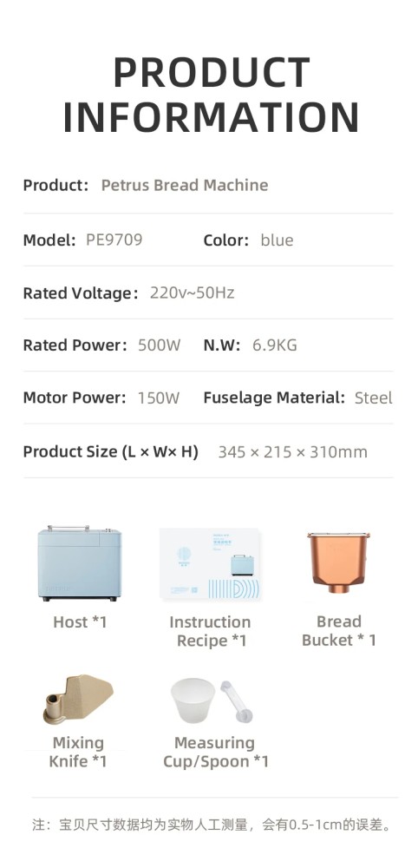Click the blue bread machine host image
This screenshot has height=868, width=418.
coord(80,563)
